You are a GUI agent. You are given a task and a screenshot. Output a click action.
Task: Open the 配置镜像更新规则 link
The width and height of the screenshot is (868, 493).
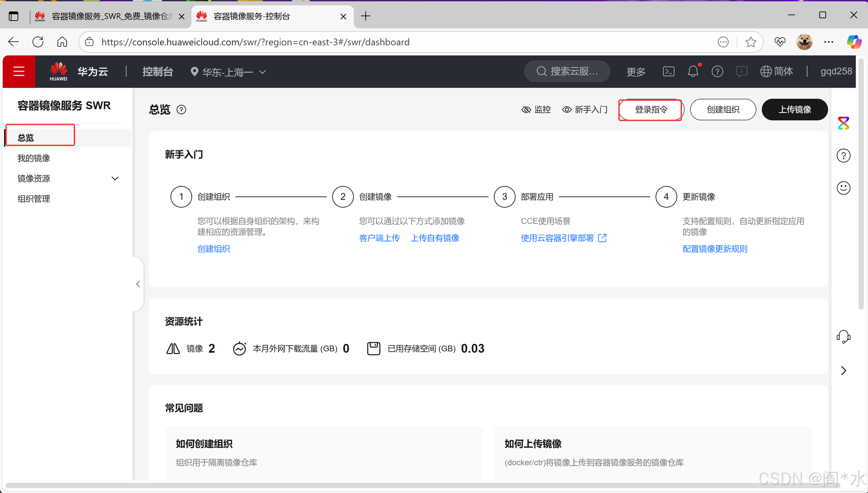click(x=714, y=249)
